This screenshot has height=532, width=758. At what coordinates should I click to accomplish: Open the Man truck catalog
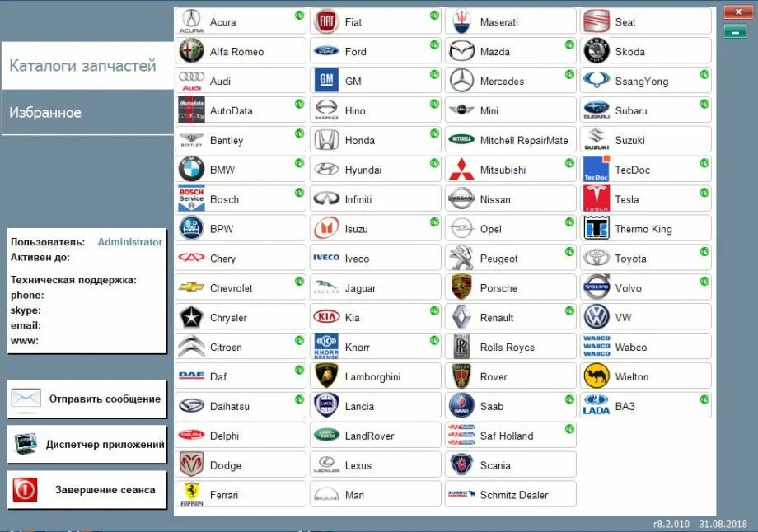pos(376,494)
